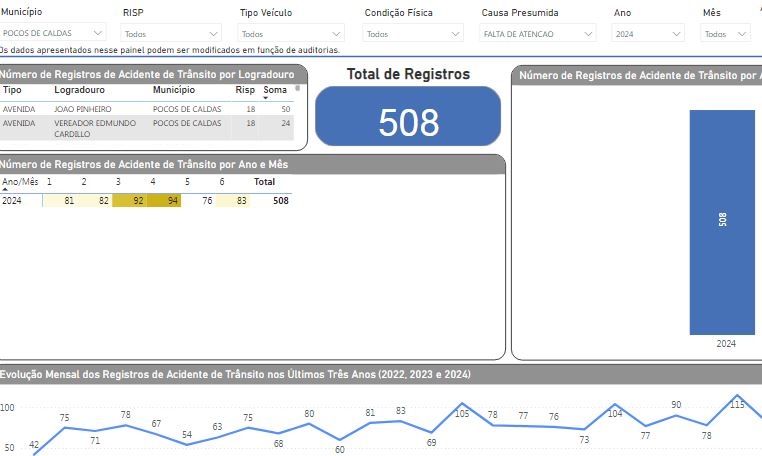This screenshot has height=456, width=762.
Task: Sort table by Logradouro column header
Action: [79, 90]
